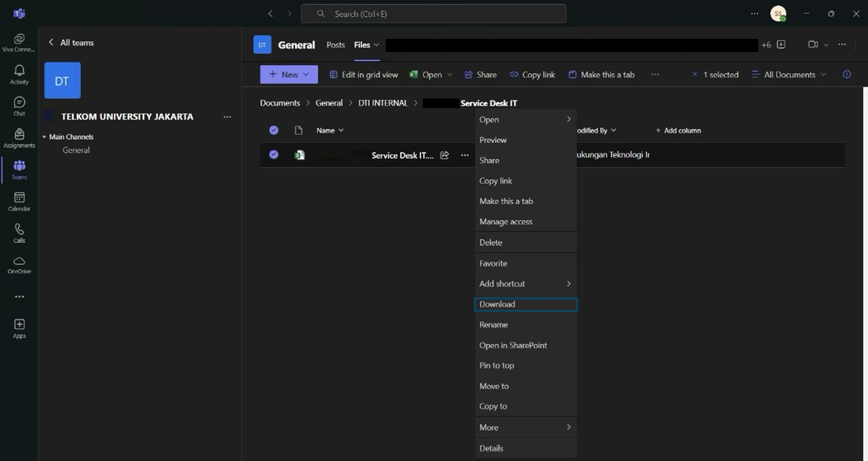
Task: Switch to the Posts tab
Action: 335,45
